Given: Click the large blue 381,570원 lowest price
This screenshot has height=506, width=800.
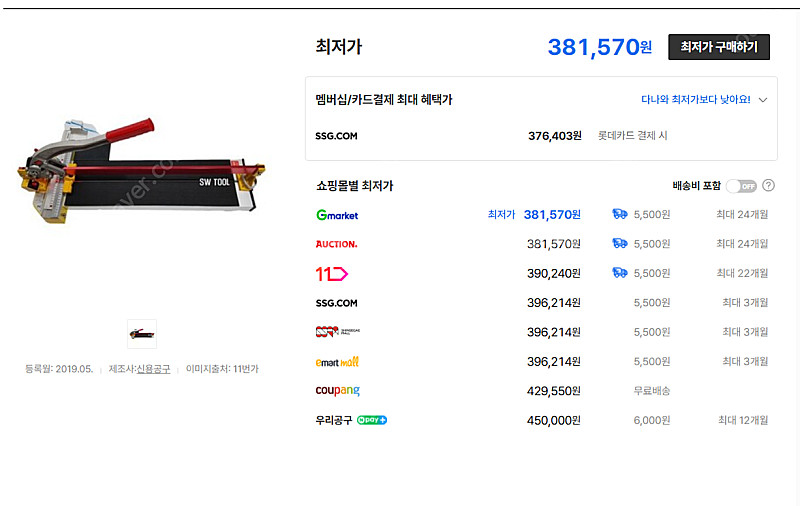Looking at the screenshot, I should 599,47.
